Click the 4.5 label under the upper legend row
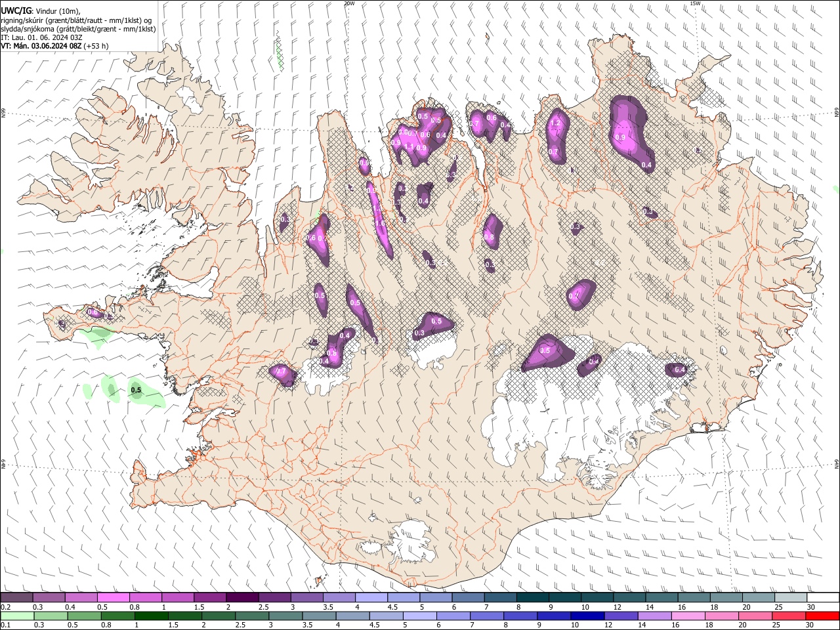Image resolution: width=840 pixels, height=630 pixels. pyautogui.click(x=392, y=607)
